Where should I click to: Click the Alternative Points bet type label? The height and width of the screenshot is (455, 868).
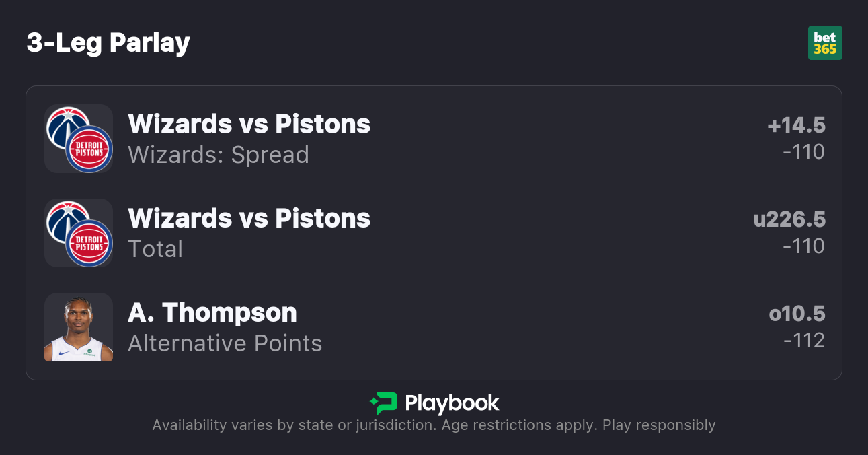click(225, 343)
